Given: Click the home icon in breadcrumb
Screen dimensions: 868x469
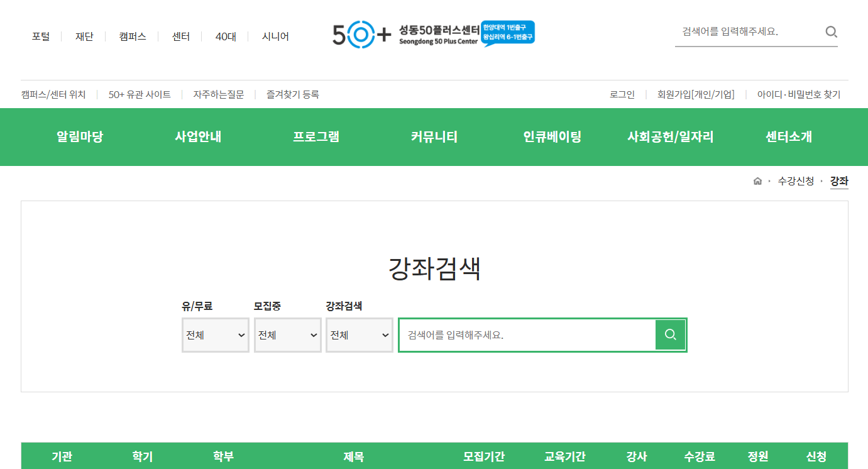Looking at the screenshot, I should click(757, 181).
